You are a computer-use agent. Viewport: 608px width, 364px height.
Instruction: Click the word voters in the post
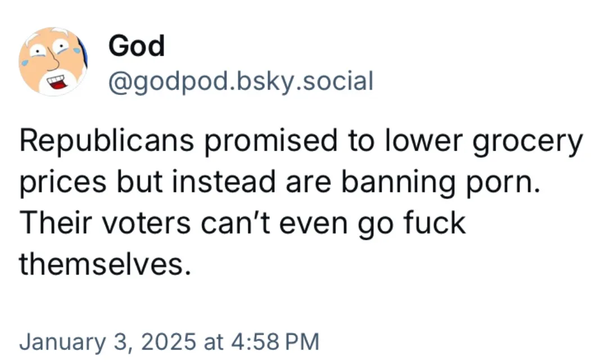[x=146, y=224]
